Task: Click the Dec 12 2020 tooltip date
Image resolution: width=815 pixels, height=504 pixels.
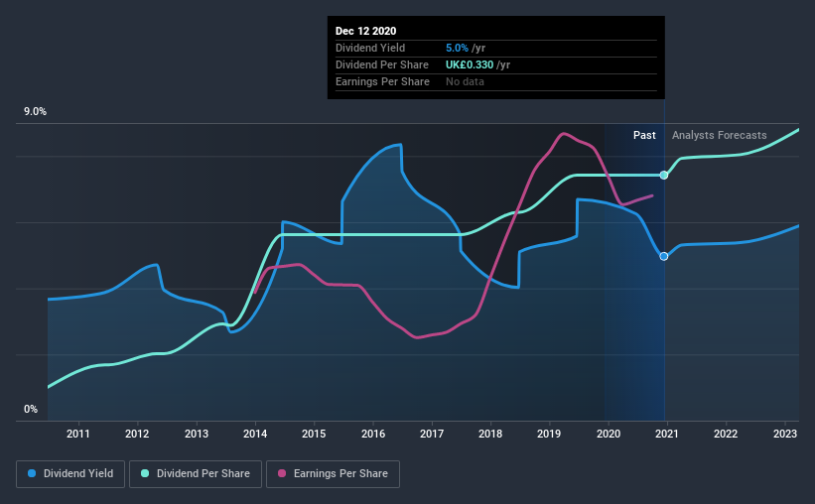Action: point(366,31)
